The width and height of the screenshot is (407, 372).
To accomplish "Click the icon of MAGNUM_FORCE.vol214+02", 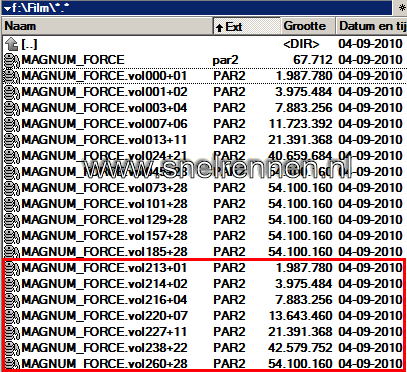I will (12, 284).
